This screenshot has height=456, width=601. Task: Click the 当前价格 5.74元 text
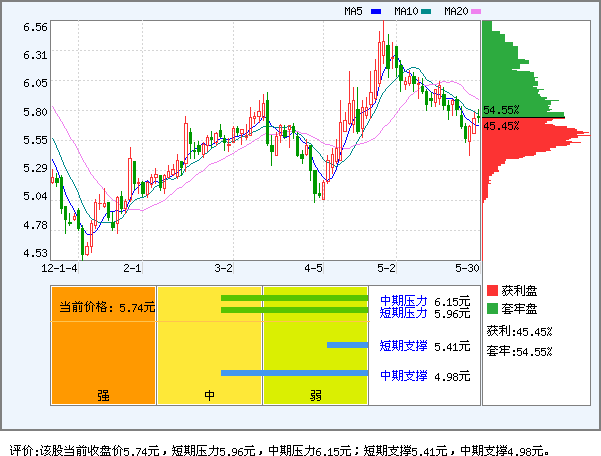pos(106,308)
